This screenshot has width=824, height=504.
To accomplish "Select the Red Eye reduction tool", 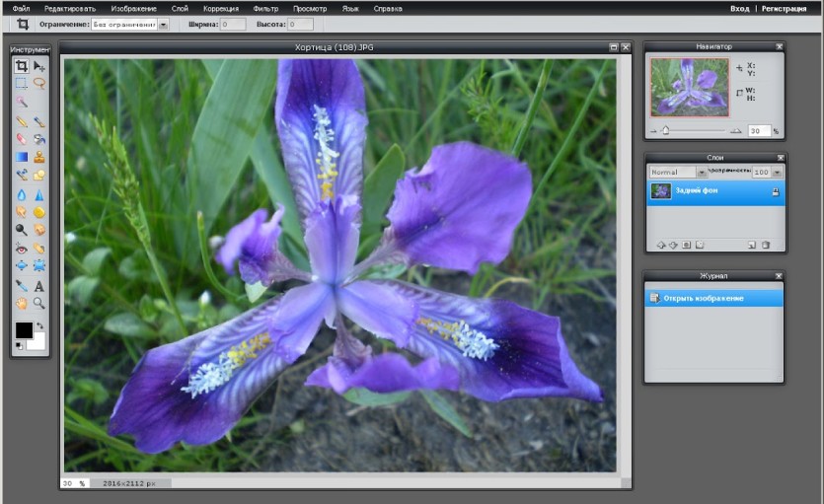I will [x=21, y=249].
